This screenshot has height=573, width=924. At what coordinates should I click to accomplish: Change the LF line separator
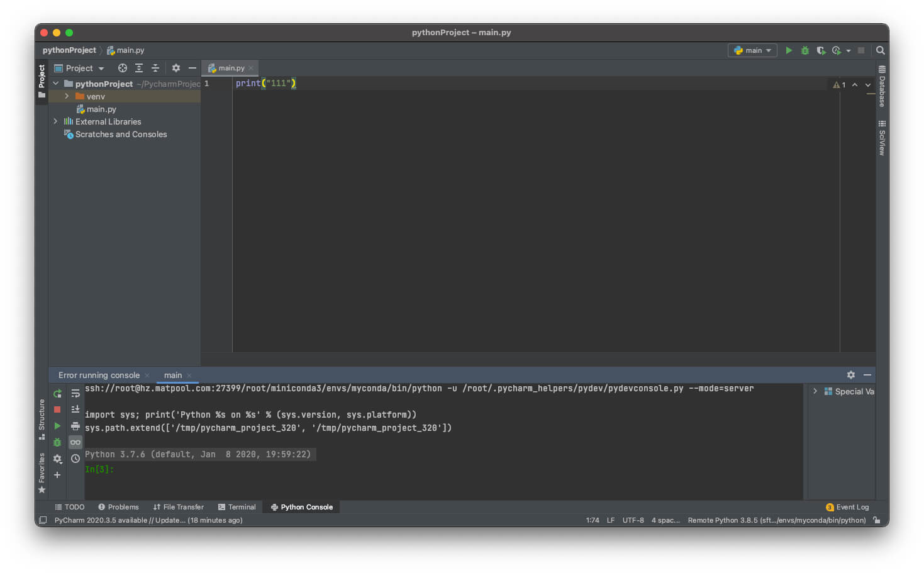click(611, 520)
